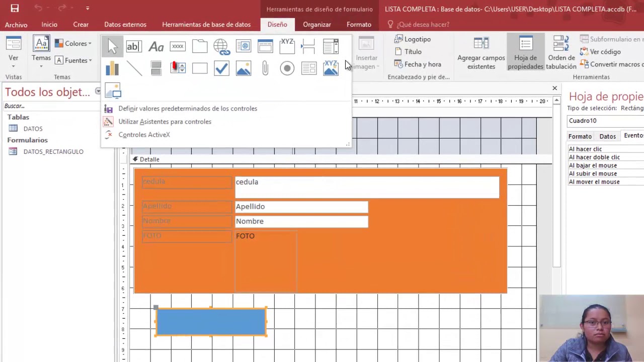The image size is (644, 362).
Task: Select the Toggle Button control
Action: (x=156, y=68)
